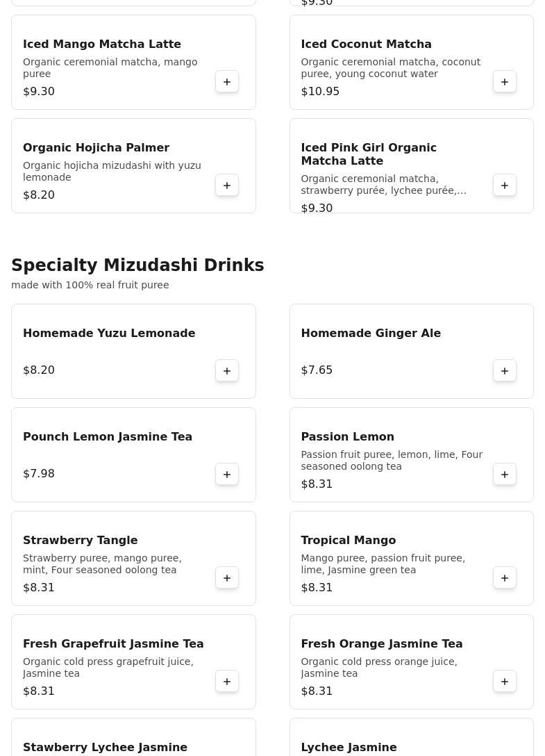The width and height of the screenshot is (545, 756).
Task: Click plus icon beside Tropical Mango
Action: click(505, 578)
